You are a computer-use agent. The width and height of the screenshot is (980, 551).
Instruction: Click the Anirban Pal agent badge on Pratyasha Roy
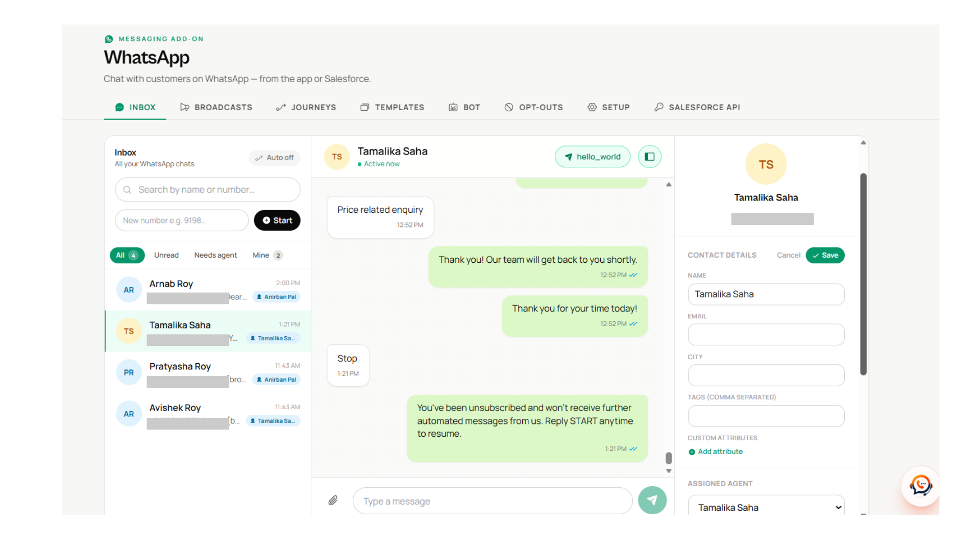tap(276, 380)
